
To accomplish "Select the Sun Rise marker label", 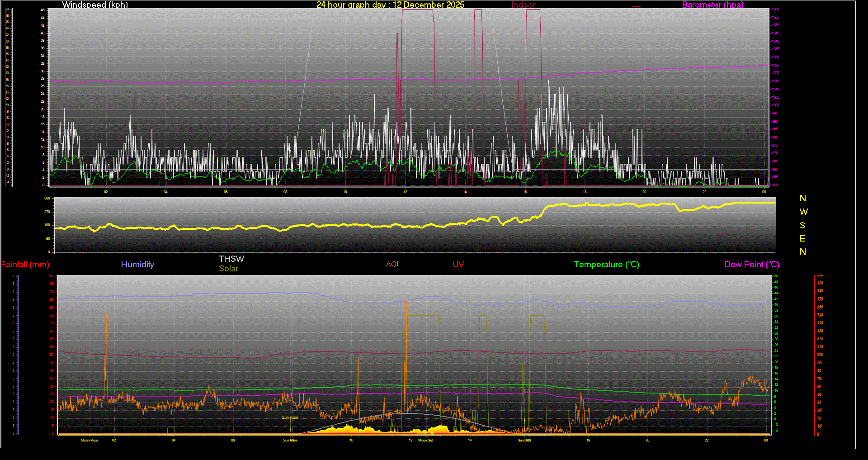I will [x=290, y=417].
